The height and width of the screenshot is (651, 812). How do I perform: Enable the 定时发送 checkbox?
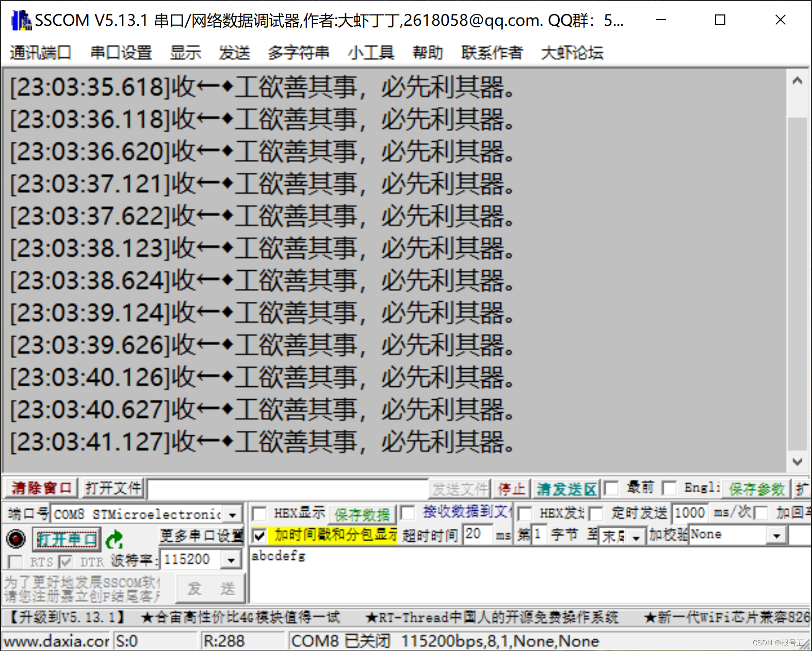[x=596, y=514]
